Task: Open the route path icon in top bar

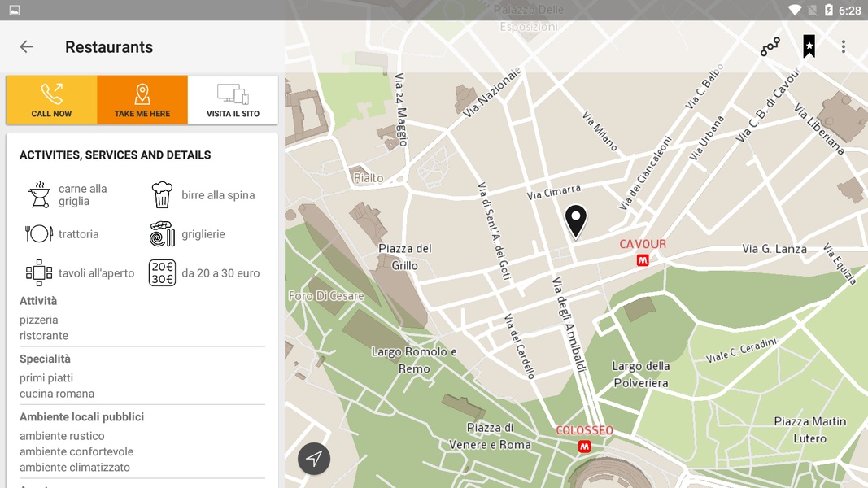Action: 770,47
